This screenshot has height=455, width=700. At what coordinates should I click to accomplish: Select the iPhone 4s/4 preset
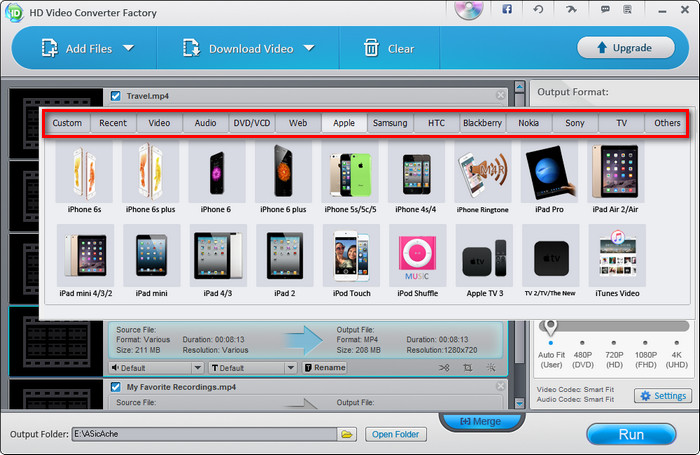[416, 178]
